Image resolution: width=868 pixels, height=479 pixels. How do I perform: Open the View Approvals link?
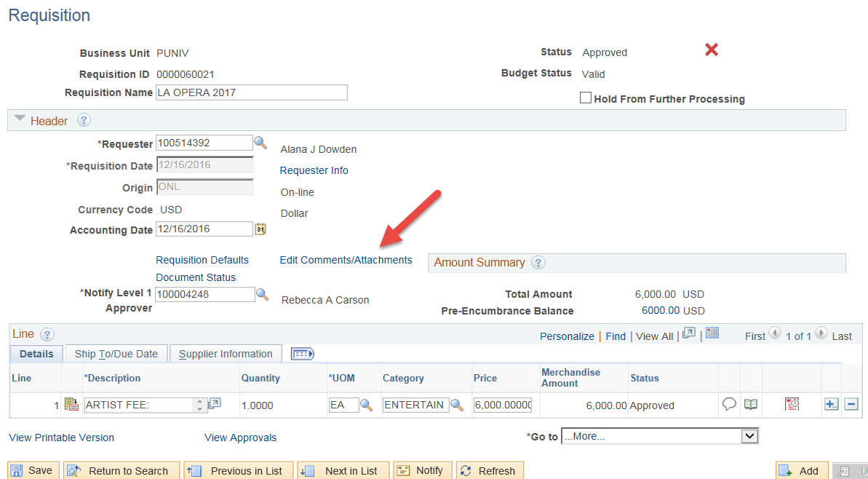point(240,438)
